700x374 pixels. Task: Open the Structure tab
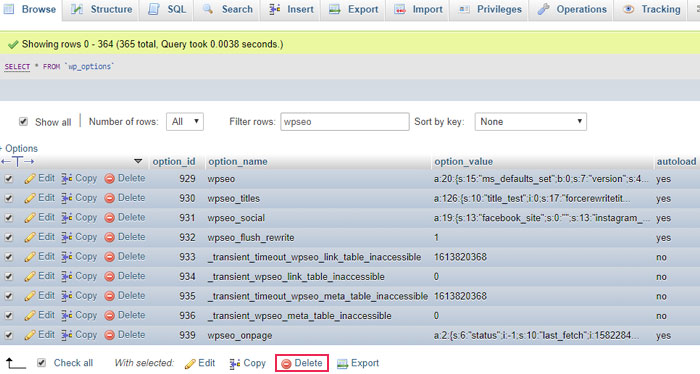(x=101, y=9)
